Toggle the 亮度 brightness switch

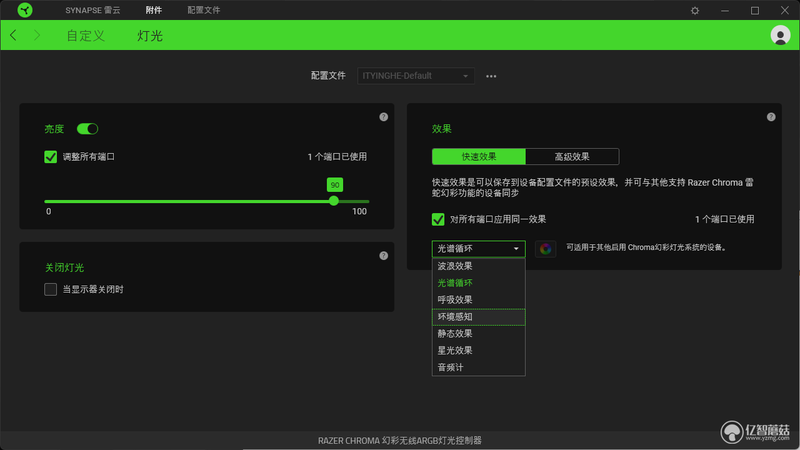point(87,129)
